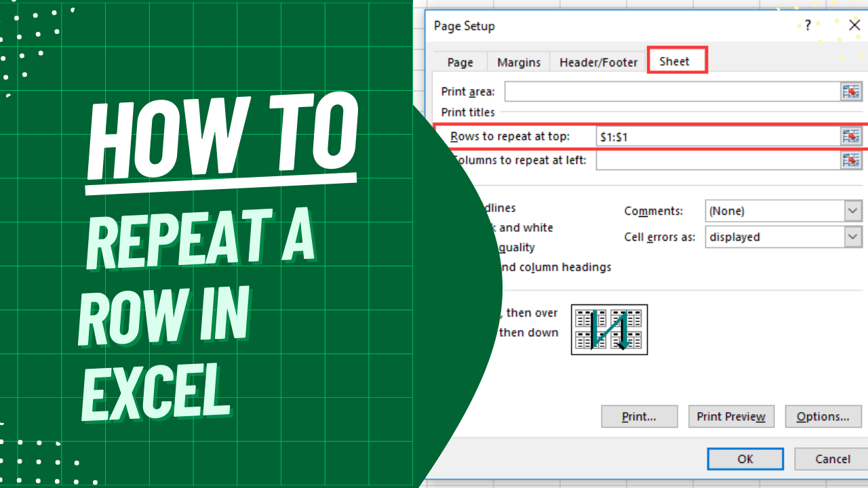
Task: Click the Columns to repeat at left field
Action: (718, 160)
